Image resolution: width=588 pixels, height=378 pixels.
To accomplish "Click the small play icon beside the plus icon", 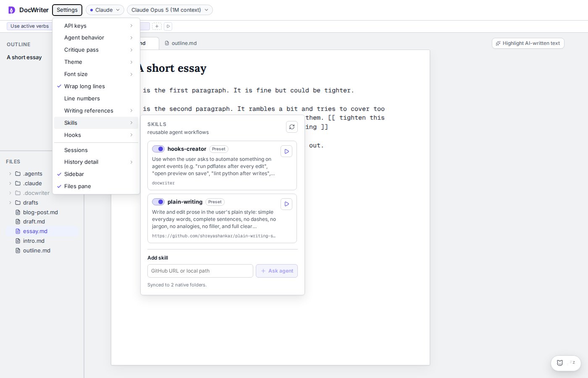I will [x=168, y=26].
